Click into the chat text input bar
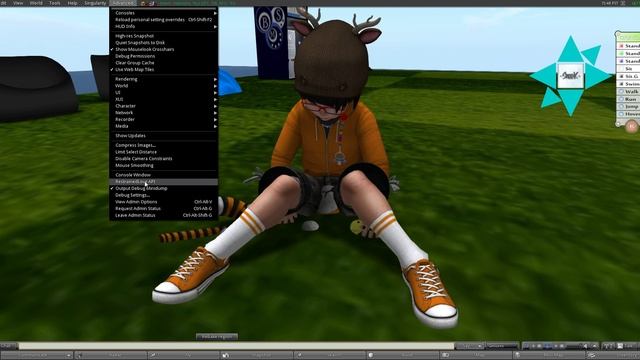The image size is (640, 360). [236, 346]
